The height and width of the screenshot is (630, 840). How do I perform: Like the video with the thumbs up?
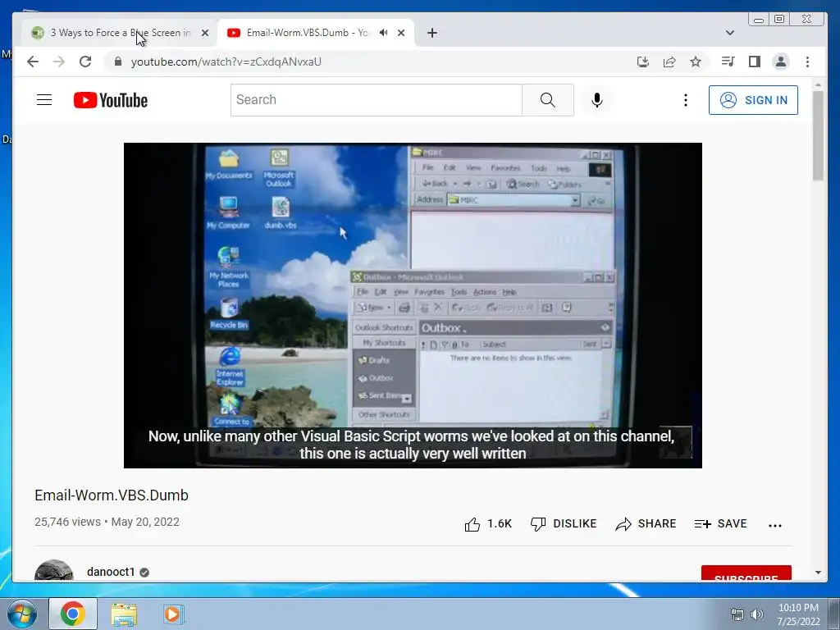[x=488, y=524]
